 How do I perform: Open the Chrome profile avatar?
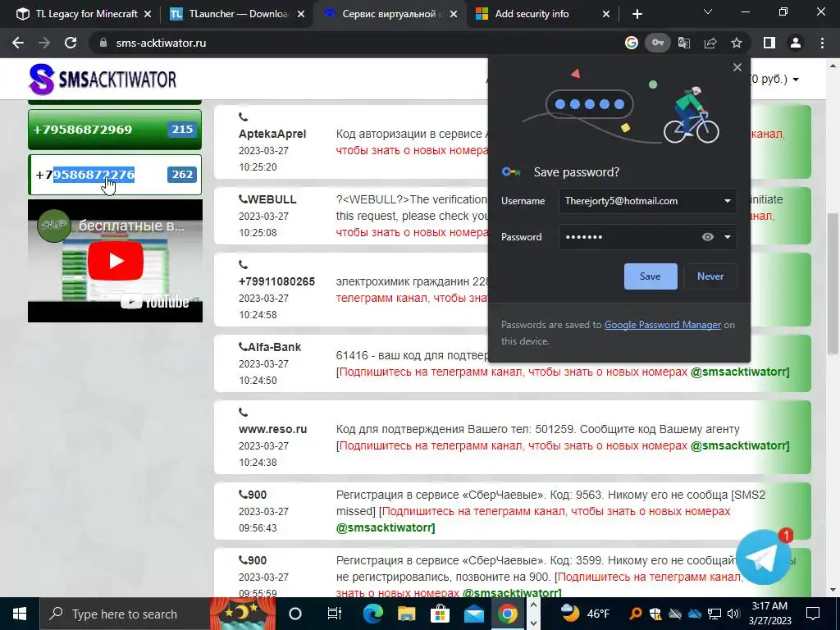click(796, 43)
